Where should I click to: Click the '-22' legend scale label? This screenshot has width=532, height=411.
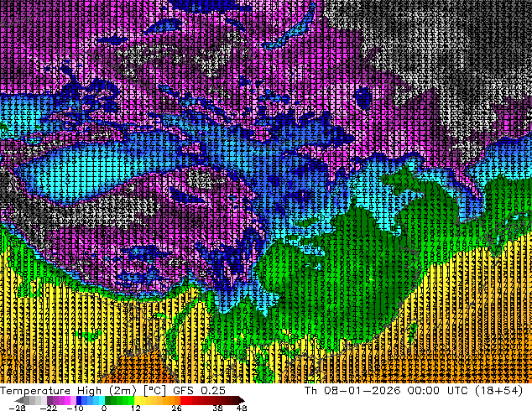(49, 408)
